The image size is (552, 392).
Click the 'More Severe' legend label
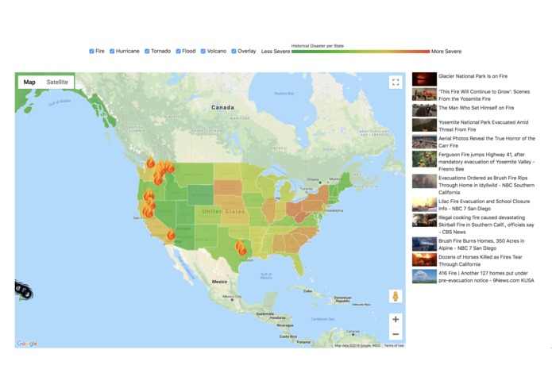pyautogui.click(x=446, y=52)
